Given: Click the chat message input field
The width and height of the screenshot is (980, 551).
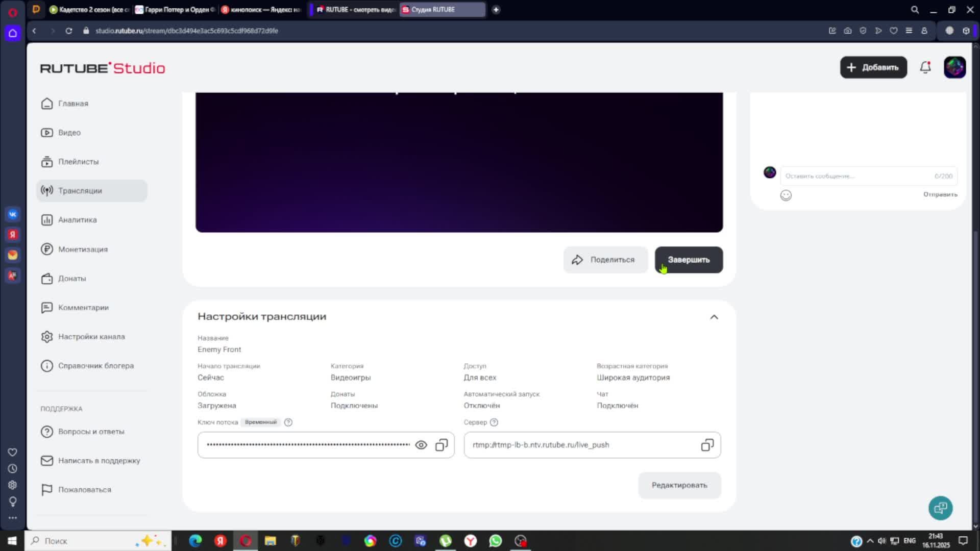Looking at the screenshot, I should (x=857, y=176).
